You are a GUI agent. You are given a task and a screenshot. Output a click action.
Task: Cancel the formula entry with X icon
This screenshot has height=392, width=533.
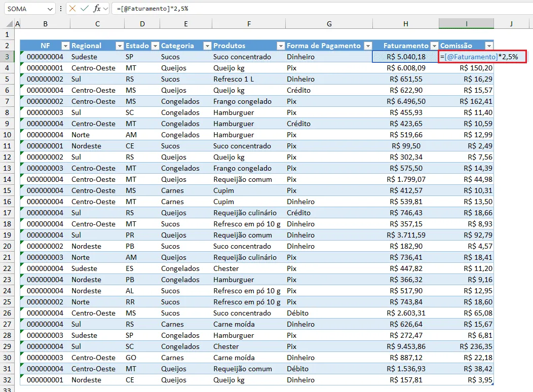(x=72, y=9)
